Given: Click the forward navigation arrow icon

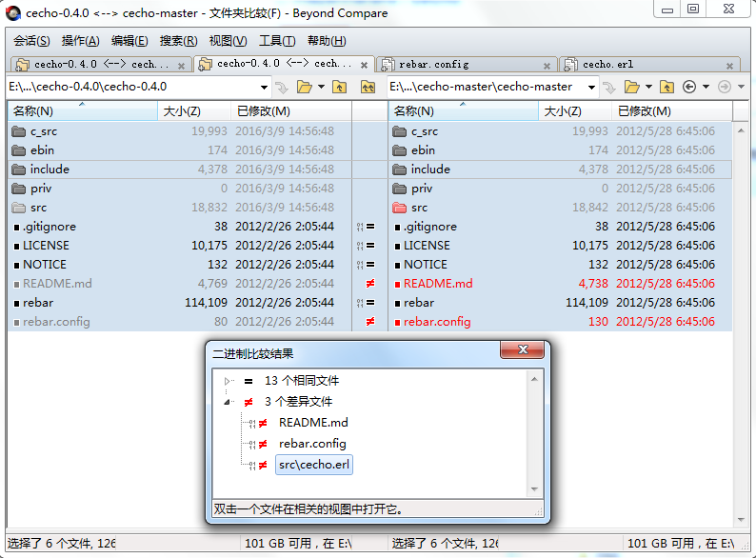Looking at the screenshot, I should point(725,87).
